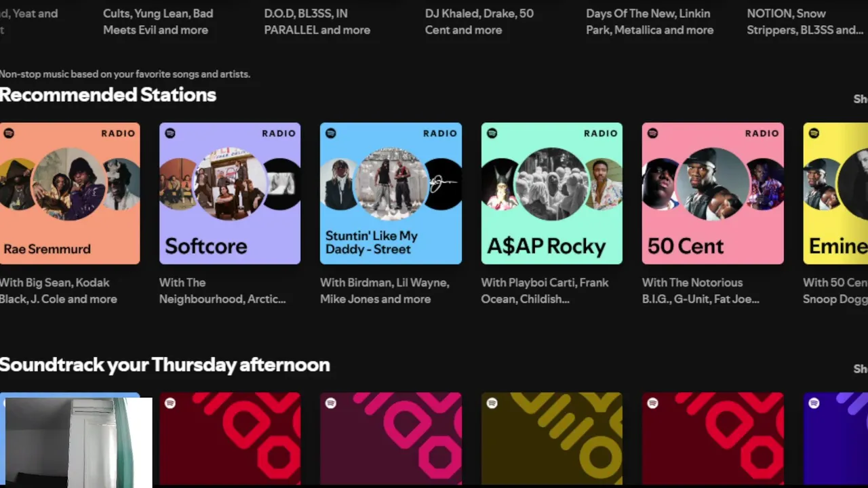Click Spotify logo on olive yellow playlist tile

pos(492,403)
